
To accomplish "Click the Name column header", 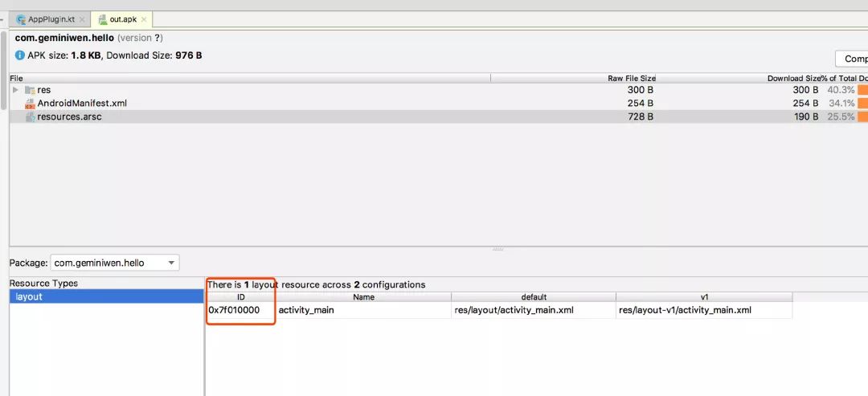I will (363, 297).
